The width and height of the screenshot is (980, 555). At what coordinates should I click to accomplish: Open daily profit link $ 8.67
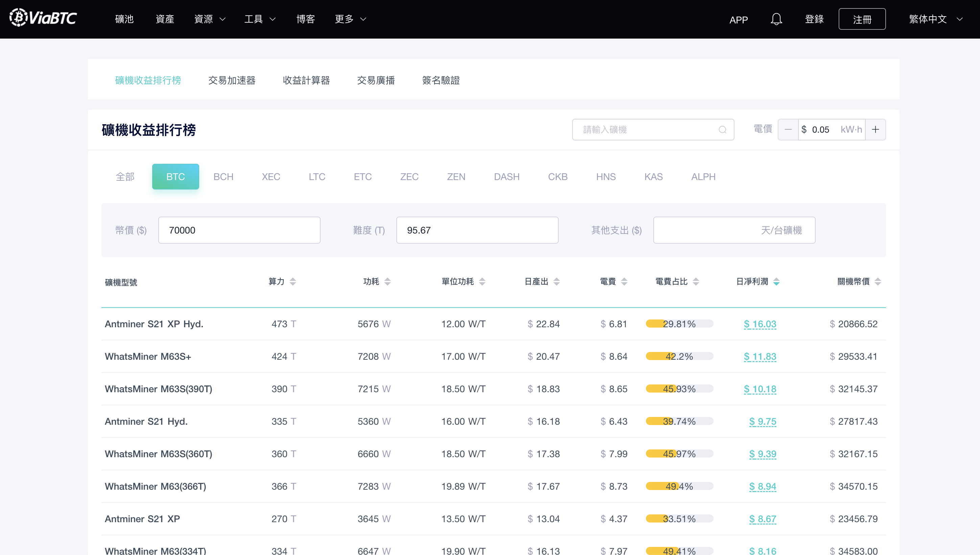tap(763, 519)
